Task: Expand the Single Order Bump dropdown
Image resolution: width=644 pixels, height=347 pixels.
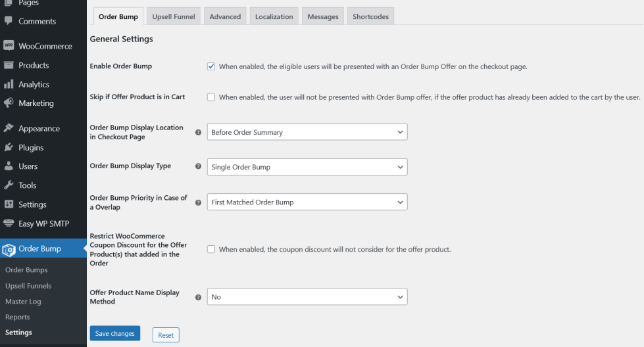Action: (307, 167)
